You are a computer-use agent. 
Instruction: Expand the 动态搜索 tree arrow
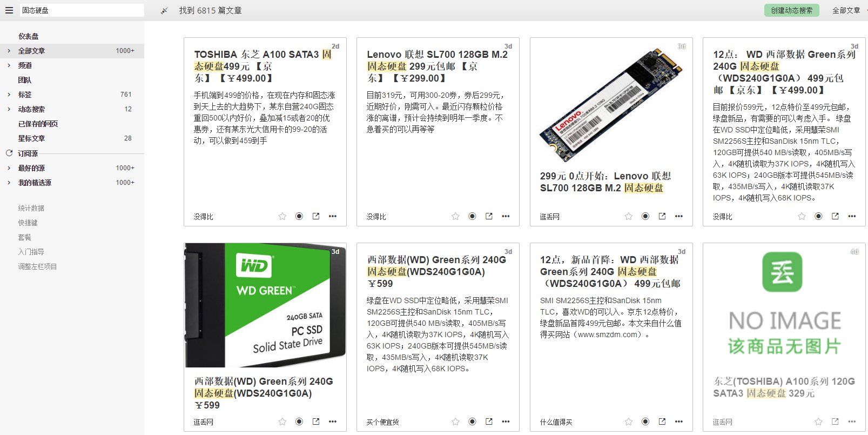tap(9, 109)
